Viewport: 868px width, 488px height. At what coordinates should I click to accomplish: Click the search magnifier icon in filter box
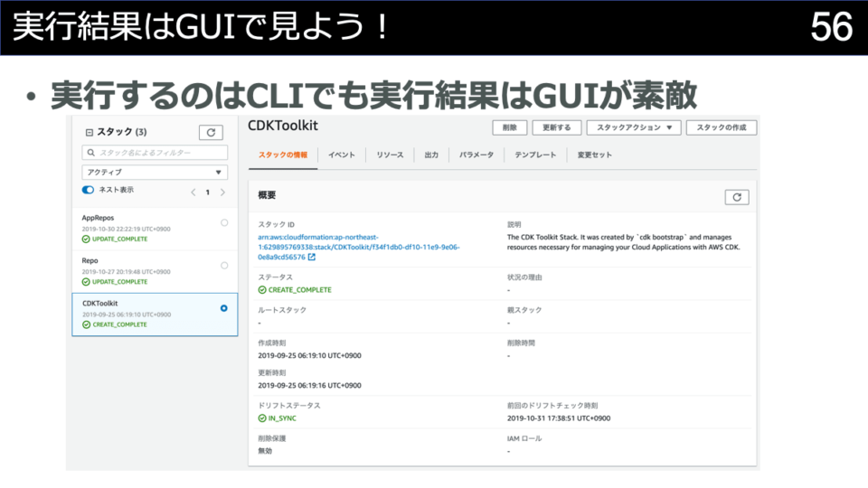(91, 152)
